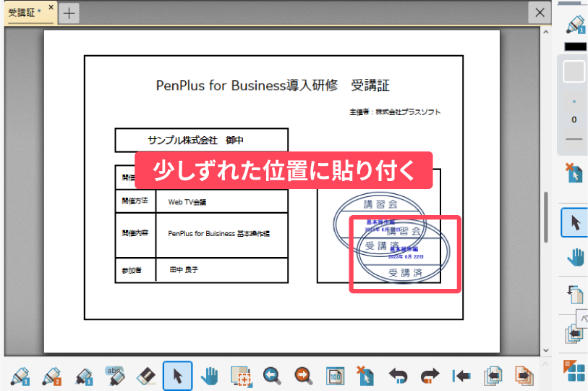Go to the next page

coord(524,376)
